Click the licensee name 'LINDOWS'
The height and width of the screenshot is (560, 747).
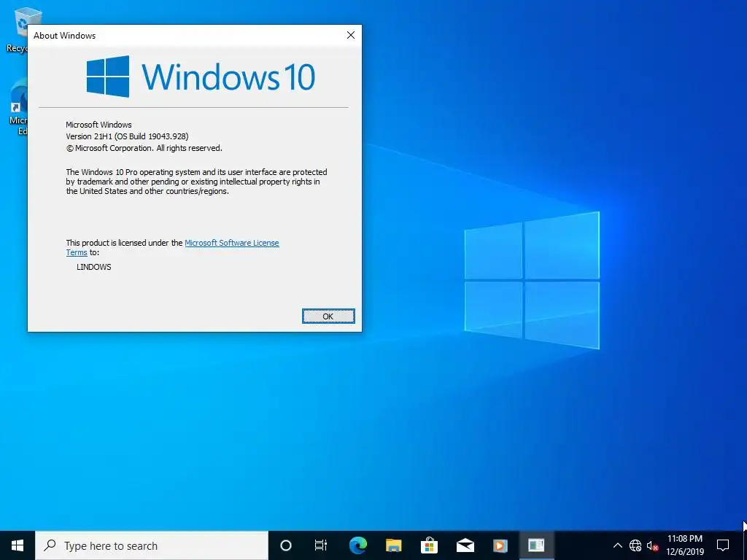click(94, 267)
